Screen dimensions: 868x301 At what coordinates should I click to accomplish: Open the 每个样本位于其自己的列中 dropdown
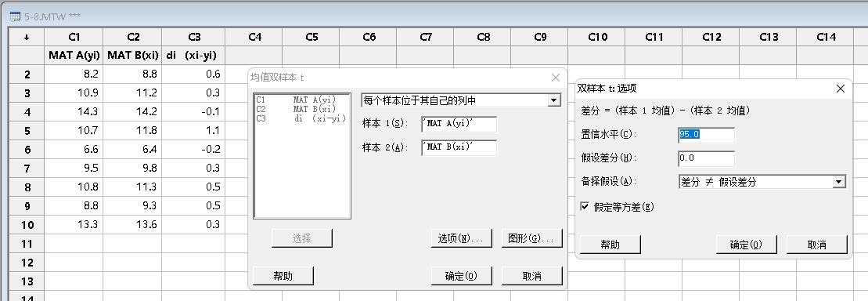[x=460, y=100]
